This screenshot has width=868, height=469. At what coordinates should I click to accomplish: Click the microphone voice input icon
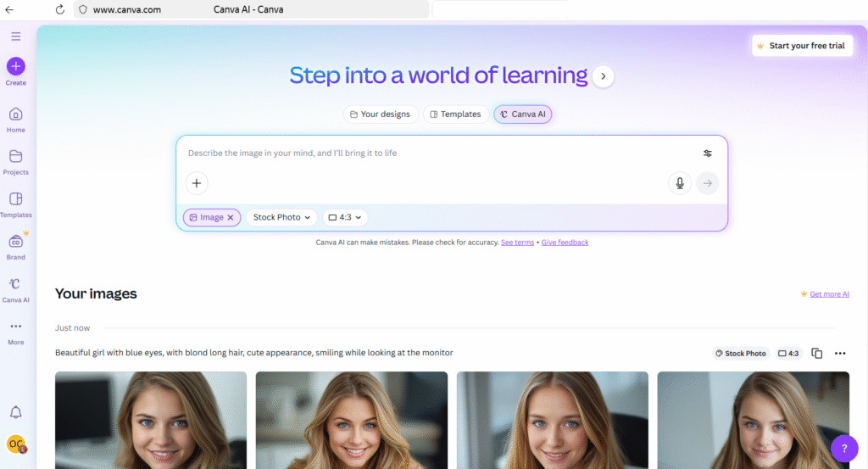tap(679, 183)
